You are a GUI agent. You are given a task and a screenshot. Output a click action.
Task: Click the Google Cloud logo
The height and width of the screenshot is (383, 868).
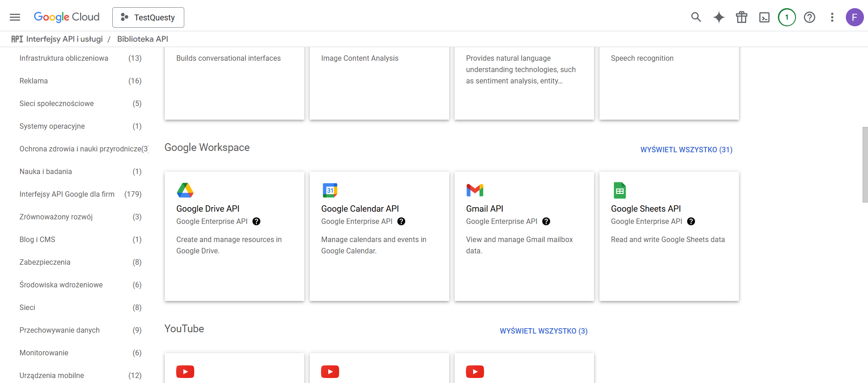coord(67,17)
